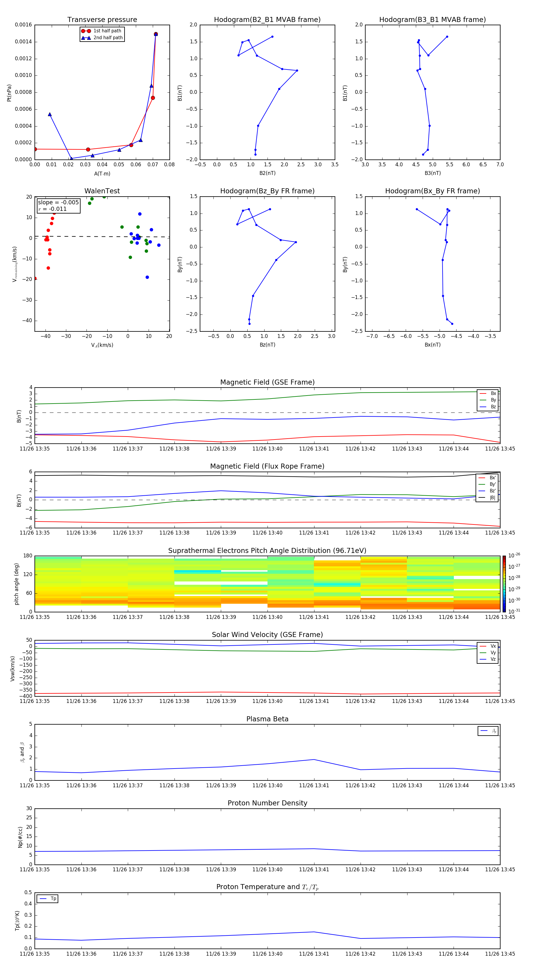
Task: Click the beta_p legend in Plasma Beta plot
Action: [x=488, y=731]
